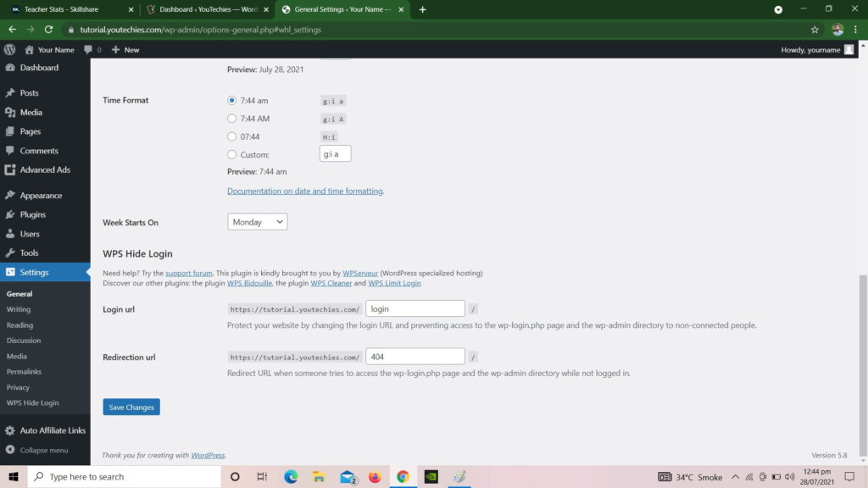Select Custom time format option

pyautogui.click(x=231, y=154)
